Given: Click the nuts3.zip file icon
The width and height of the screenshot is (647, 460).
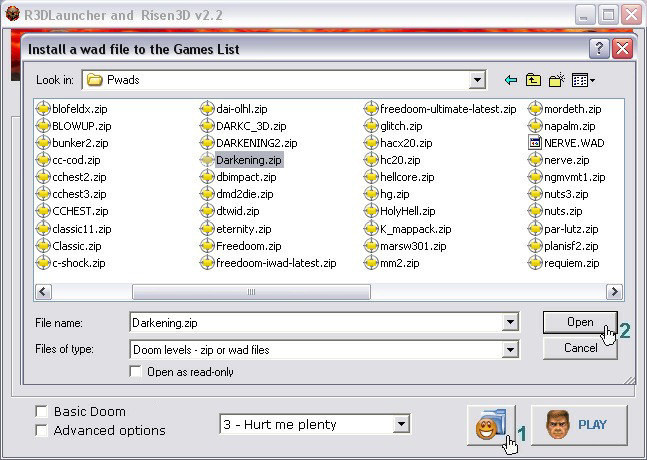Looking at the screenshot, I should [x=535, y=194].
